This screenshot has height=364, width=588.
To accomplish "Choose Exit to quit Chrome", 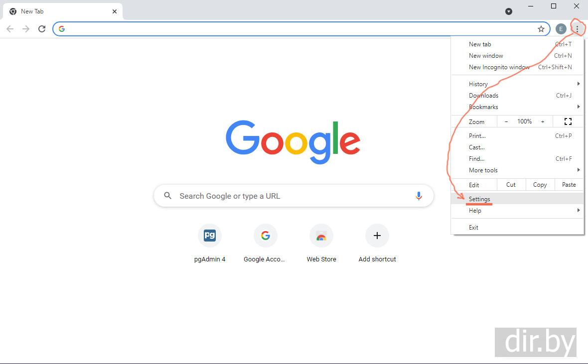I will pos(518,228).
